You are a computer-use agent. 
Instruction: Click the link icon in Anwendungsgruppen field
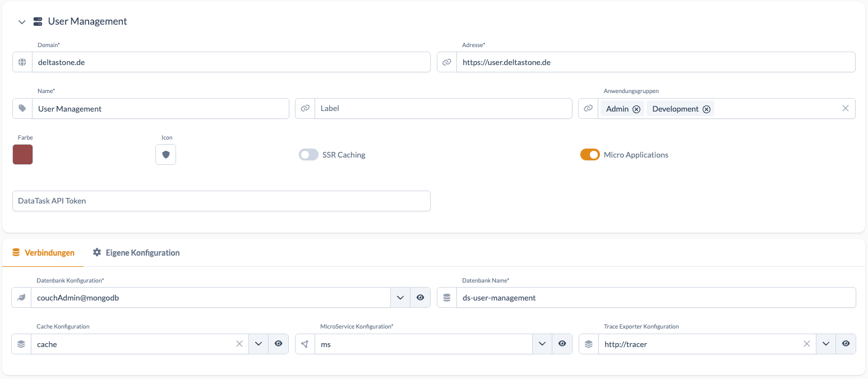click(588, 108)
